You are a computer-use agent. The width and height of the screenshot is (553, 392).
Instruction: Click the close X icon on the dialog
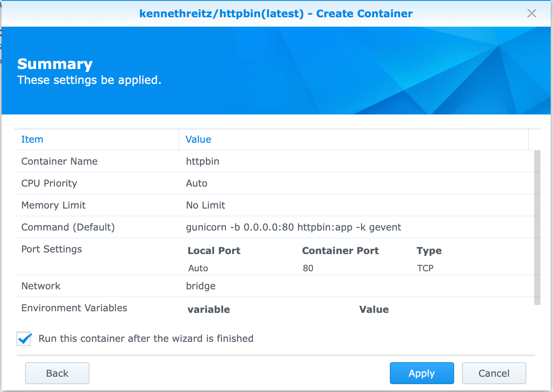(x=531, y=13)
